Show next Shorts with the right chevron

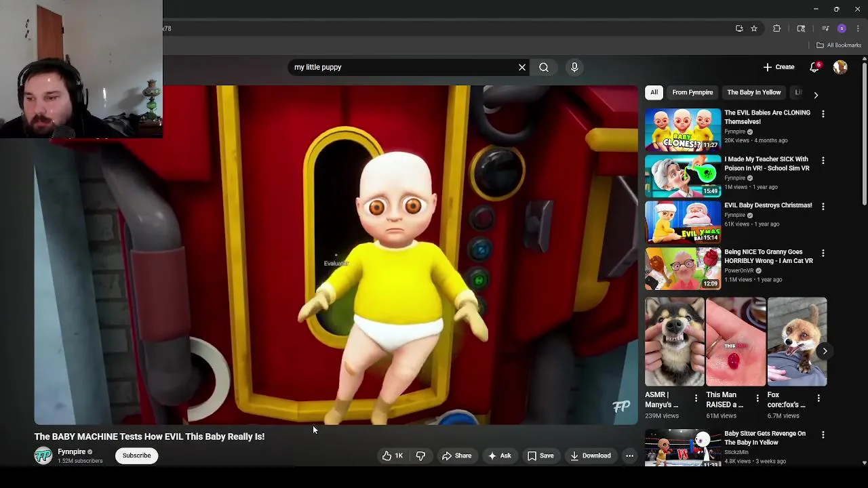825,350
